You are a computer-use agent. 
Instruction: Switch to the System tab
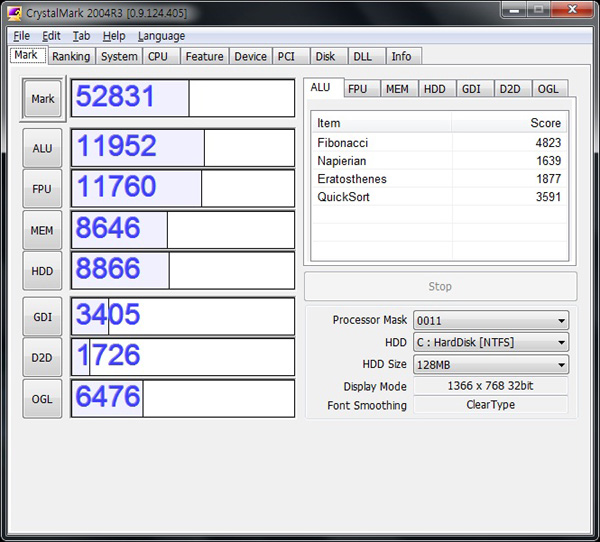[x=119, y=56]
